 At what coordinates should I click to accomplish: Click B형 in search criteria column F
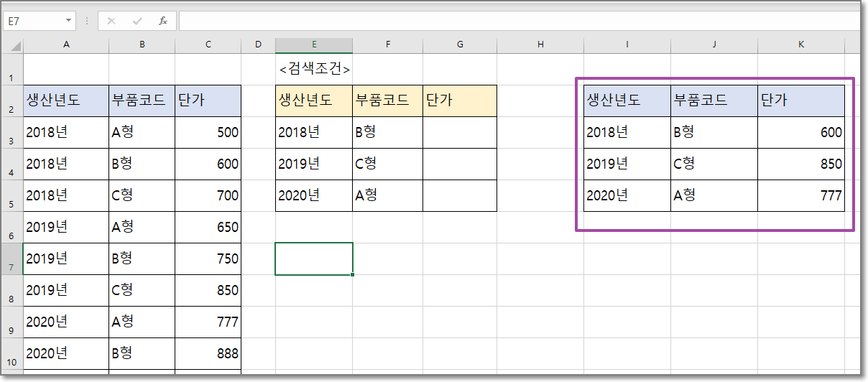(x=388, y=133)
